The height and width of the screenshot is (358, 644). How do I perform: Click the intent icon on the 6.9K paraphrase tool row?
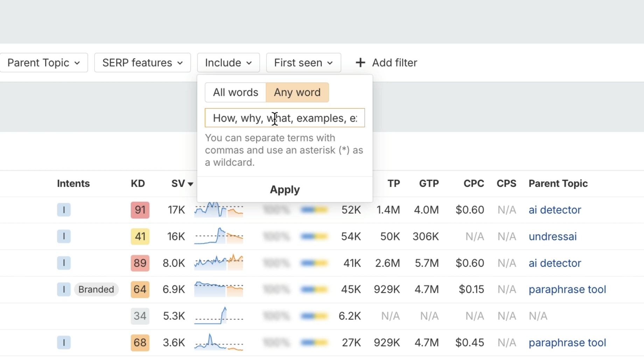click(x=64, y=289)
